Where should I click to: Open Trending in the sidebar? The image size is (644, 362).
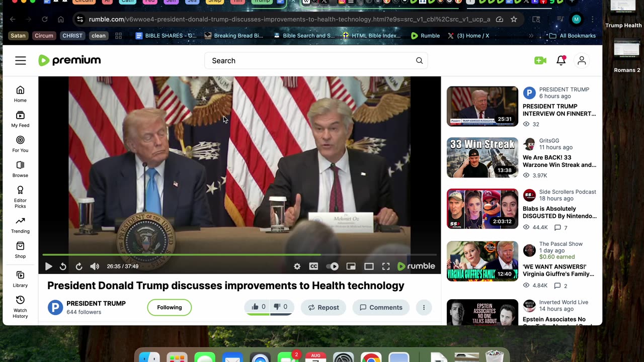pyautogui.click(x=20, y=225)
